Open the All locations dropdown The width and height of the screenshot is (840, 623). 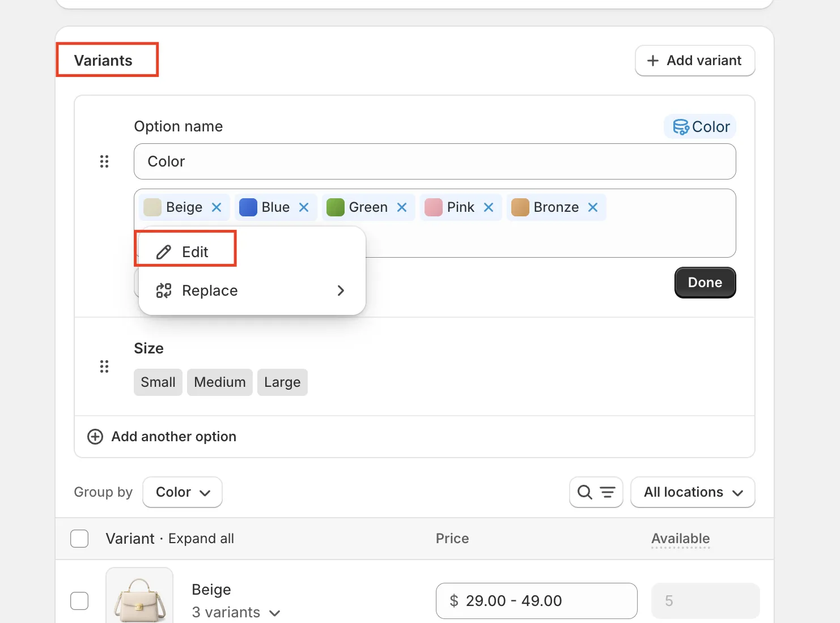[692, 492]
